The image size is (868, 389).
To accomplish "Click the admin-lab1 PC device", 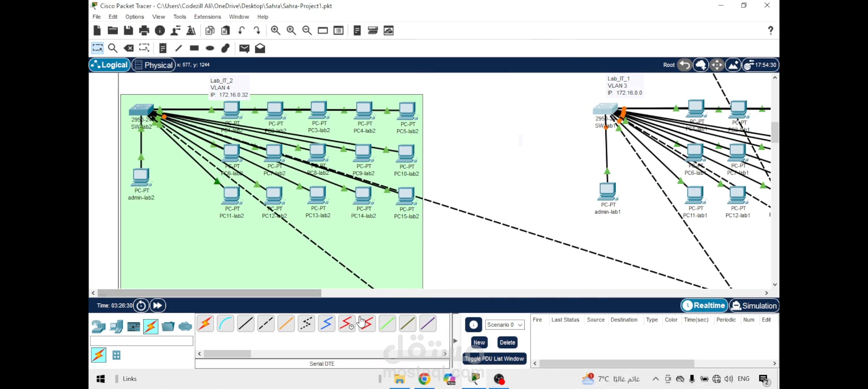I will point(607,192).
